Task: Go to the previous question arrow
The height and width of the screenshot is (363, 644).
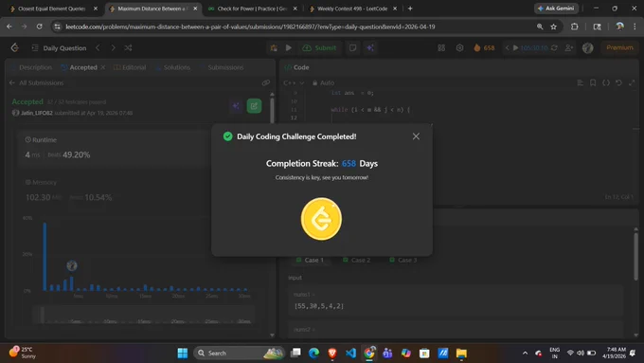Action: pyautogui.click(x=98, y=48)
